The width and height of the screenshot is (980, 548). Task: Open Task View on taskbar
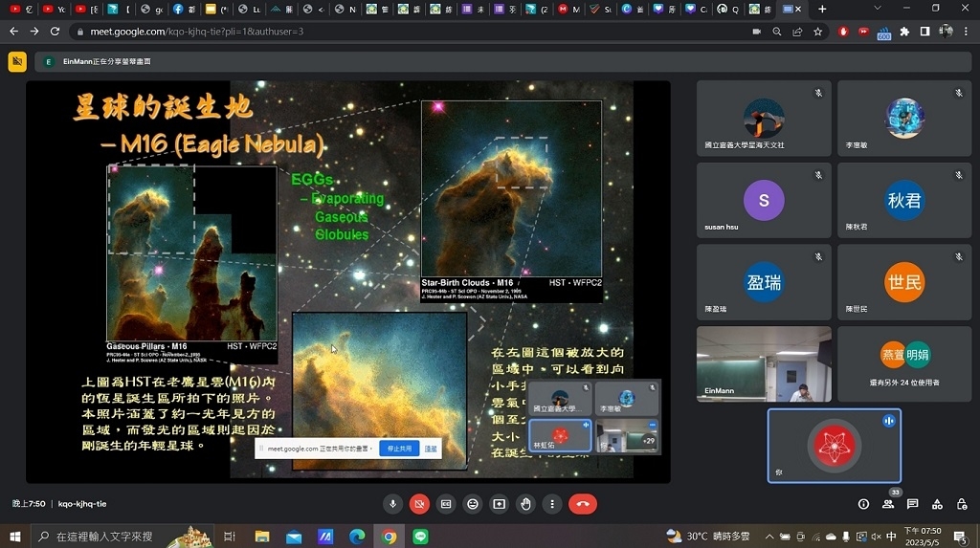pyautogui.click(x=230, y=537)
